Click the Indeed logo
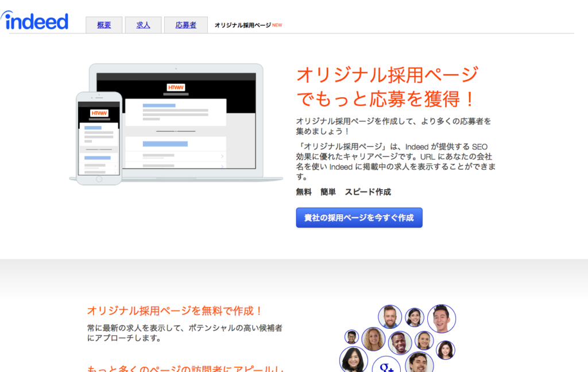Screen dimensions: 588x372 (x=36, y=21)
